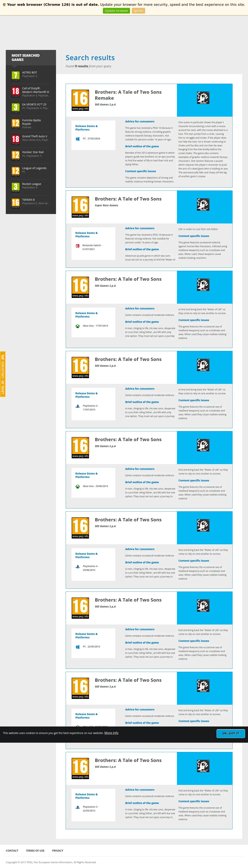The image size is (248, 868).
Task: Click the Windows icon beside PC 22/05/2013
Action: [x=78, y=647]
